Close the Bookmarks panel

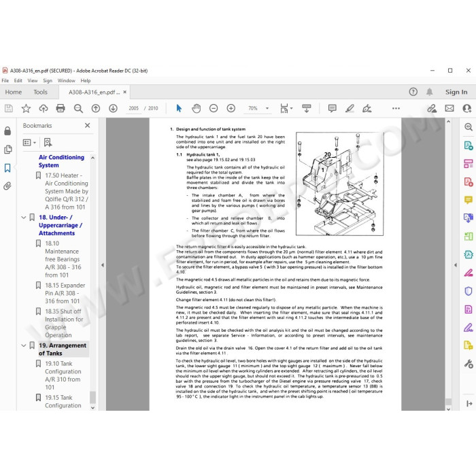click(88, 125)
